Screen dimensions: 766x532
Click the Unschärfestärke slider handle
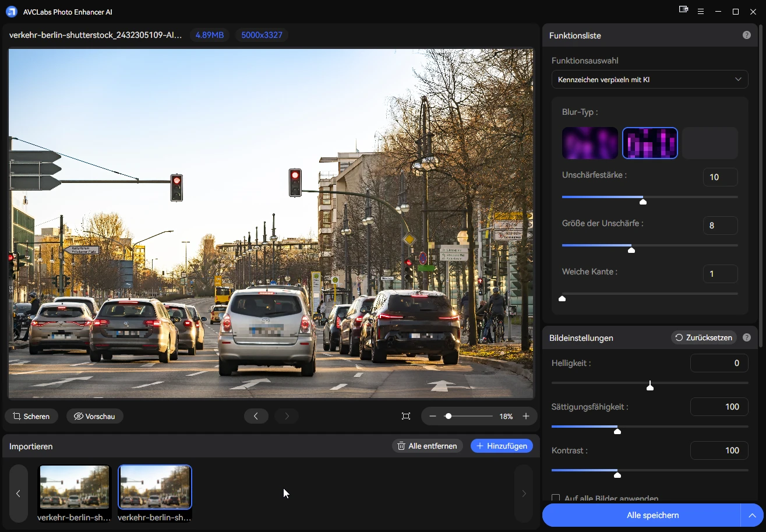pyautogui.click(x=643, y=201)
